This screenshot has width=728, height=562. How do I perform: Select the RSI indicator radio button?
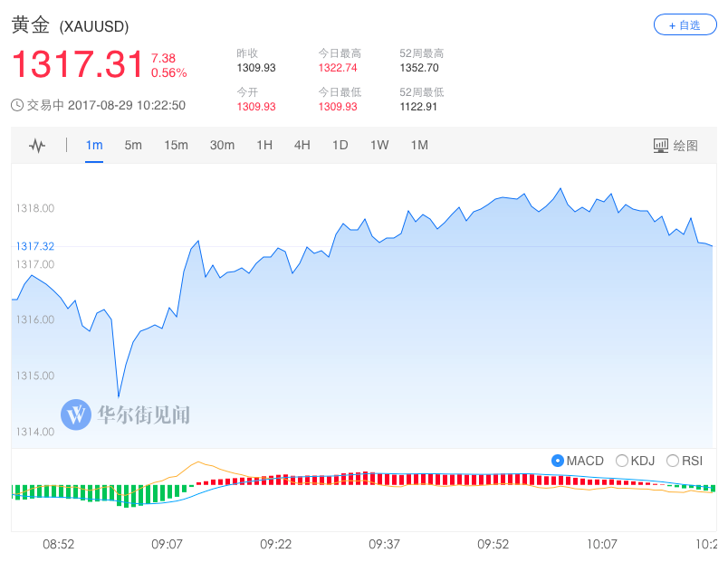click(672, 461)
